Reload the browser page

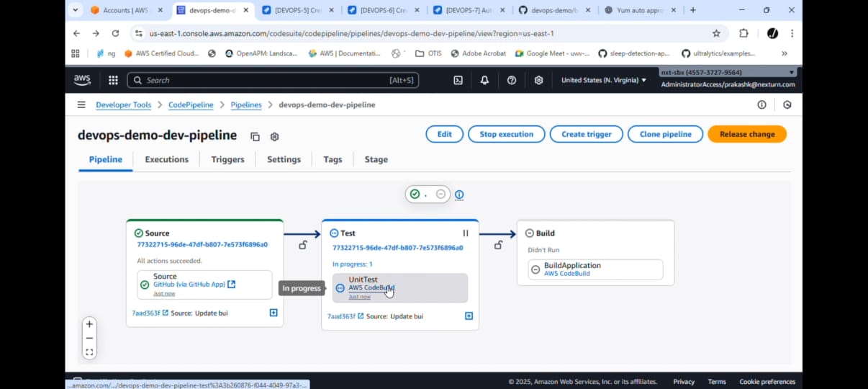tap(115, 33)
